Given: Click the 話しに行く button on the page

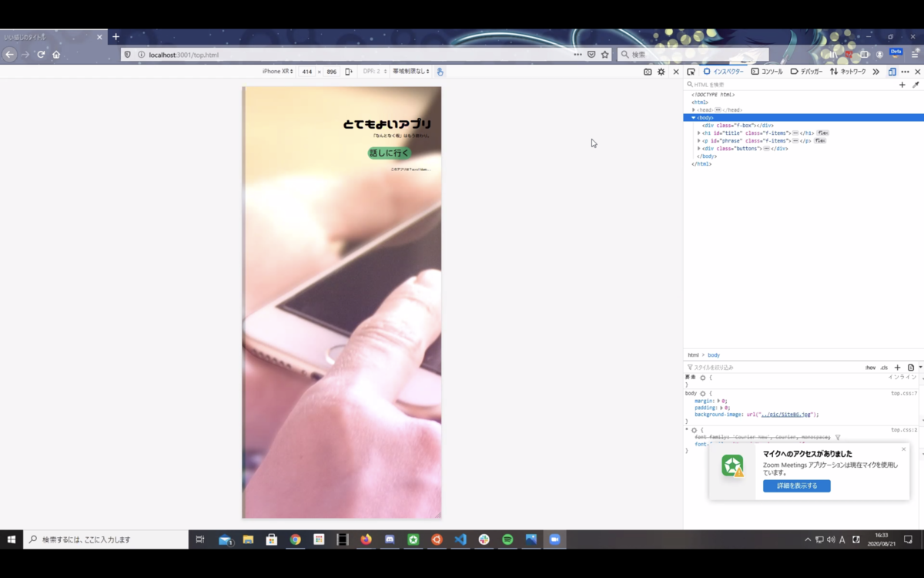Looking at the screenshot, I should [x=390, y=153].
